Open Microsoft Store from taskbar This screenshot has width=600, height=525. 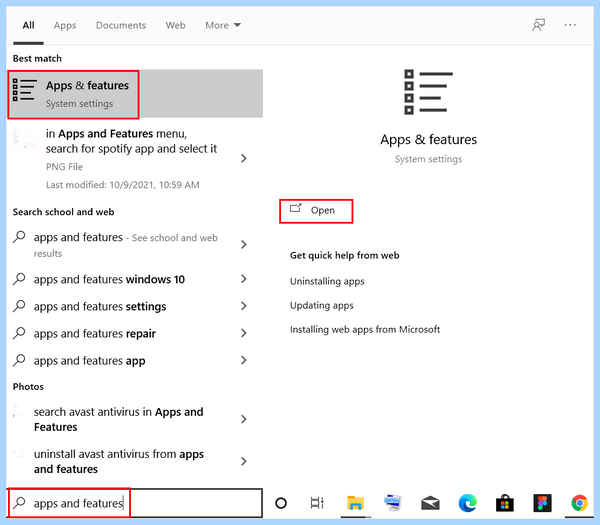point(505,503)
